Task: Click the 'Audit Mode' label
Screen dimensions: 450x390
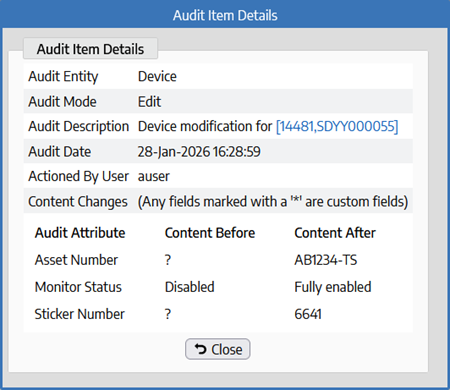Action: click(62, 102)
